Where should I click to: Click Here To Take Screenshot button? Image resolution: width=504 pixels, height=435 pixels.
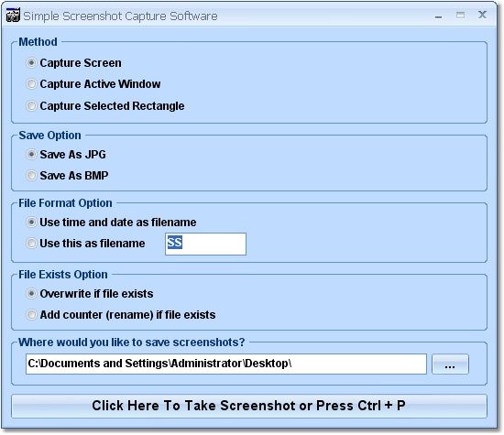(249, 406)
